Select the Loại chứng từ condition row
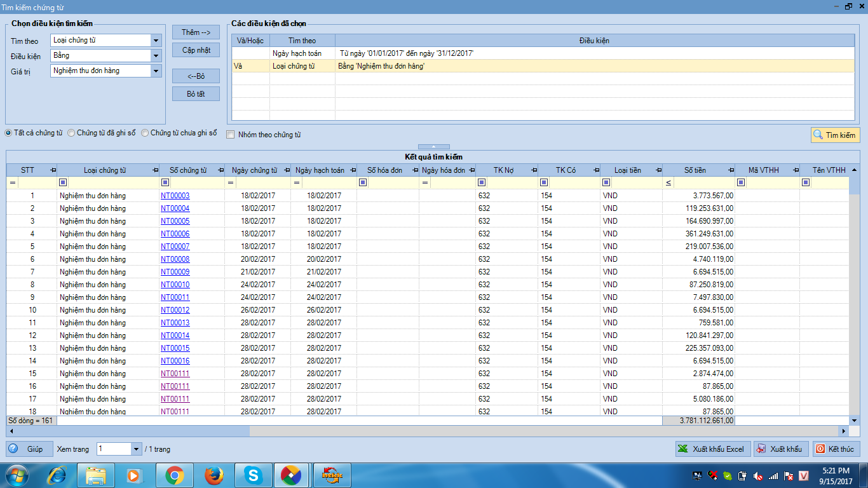 (543, 66)
